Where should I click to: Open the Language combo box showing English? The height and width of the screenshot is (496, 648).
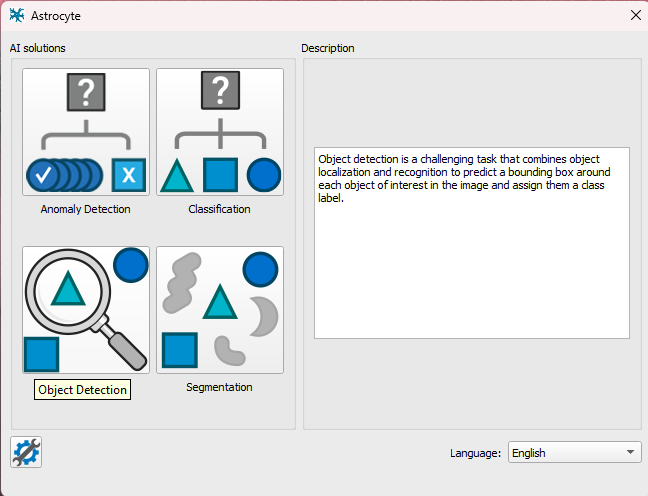coord(565,452)
